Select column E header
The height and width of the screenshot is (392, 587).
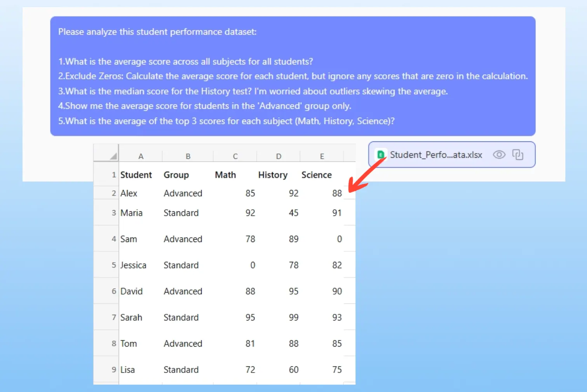pyautogui.click(x=322, y=156)
